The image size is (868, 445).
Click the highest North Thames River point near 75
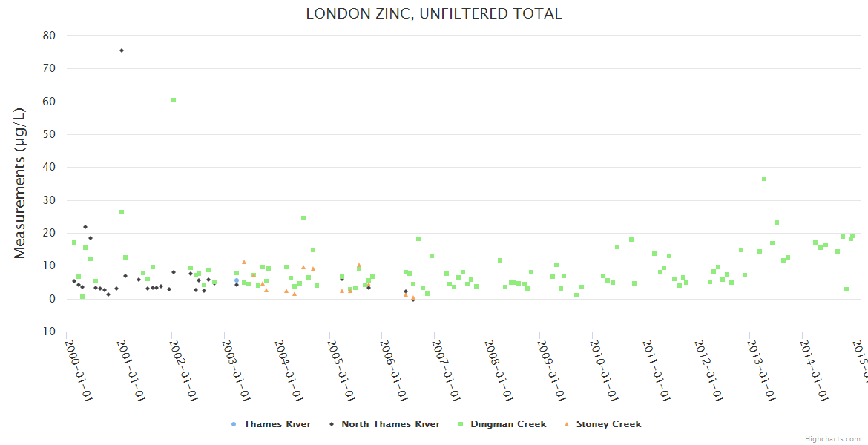point(122,50)
